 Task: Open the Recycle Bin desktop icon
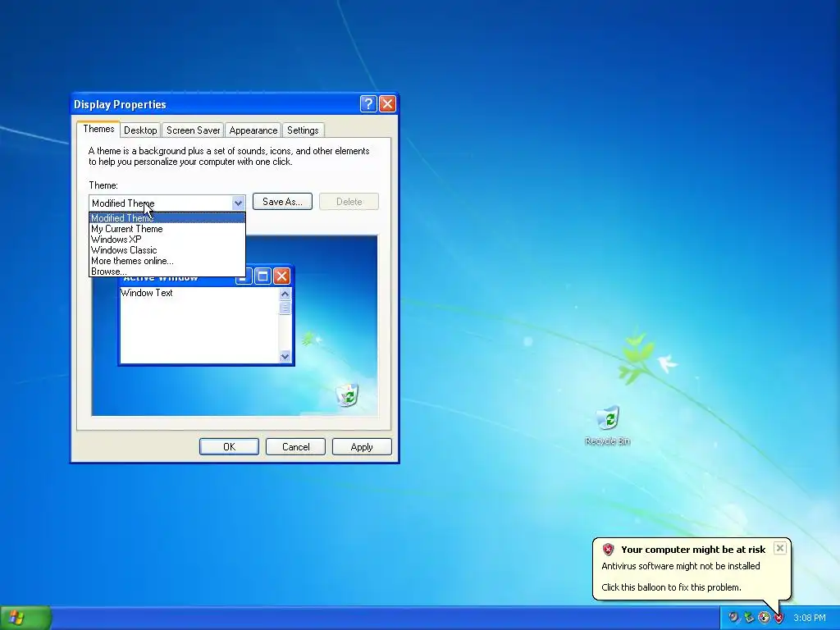pos(608,426)
